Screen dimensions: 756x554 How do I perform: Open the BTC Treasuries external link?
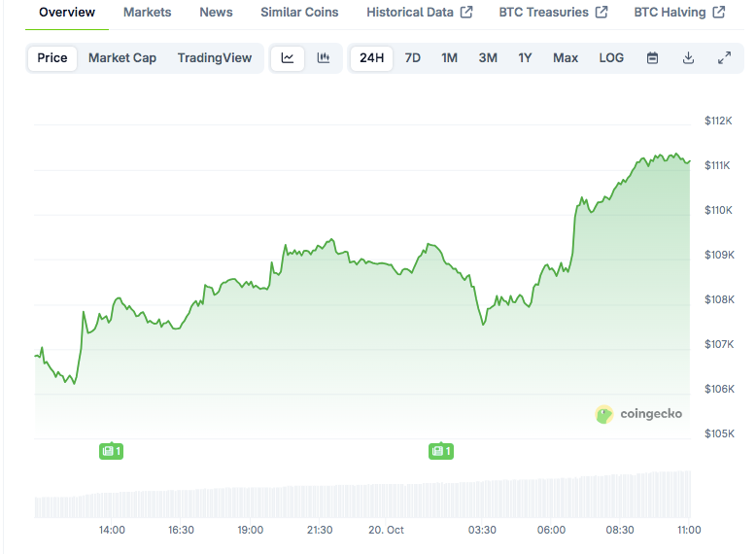tap(553, 12)
